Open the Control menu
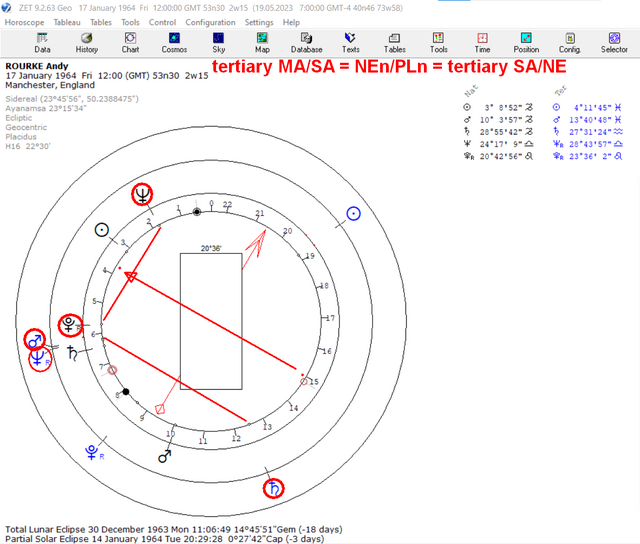The width and height of the screenshot is (640, 544). click(x=162, y=22)
